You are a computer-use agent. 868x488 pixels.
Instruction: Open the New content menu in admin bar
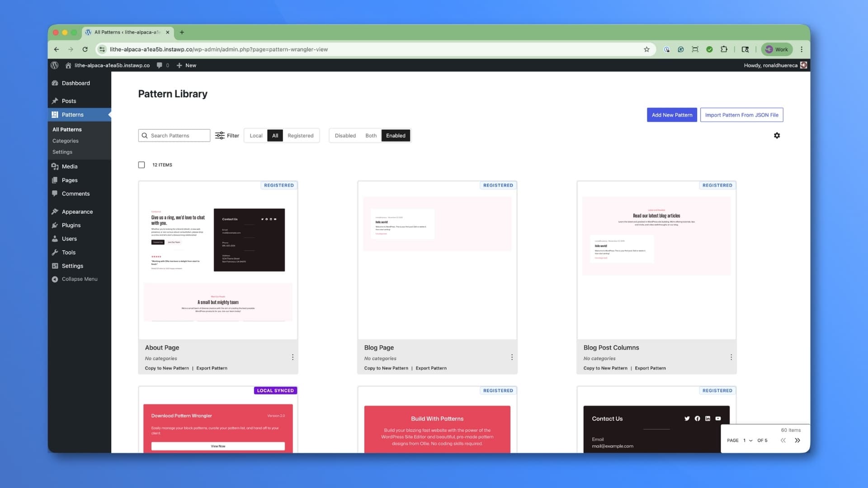(x=186, y=65)
